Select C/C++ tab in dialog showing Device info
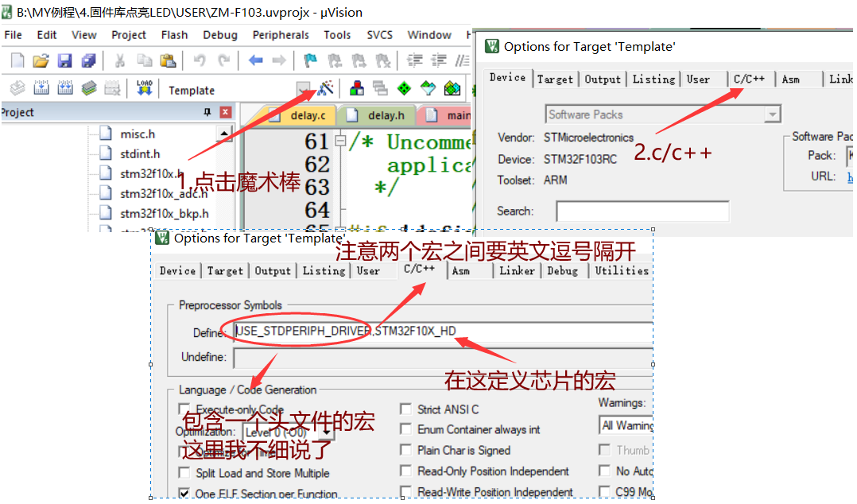Screen dimensions: 857x504 750,79
